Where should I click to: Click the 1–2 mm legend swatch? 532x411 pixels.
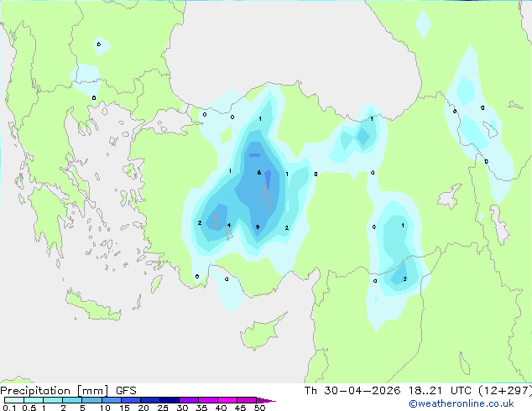pos(53,400)
